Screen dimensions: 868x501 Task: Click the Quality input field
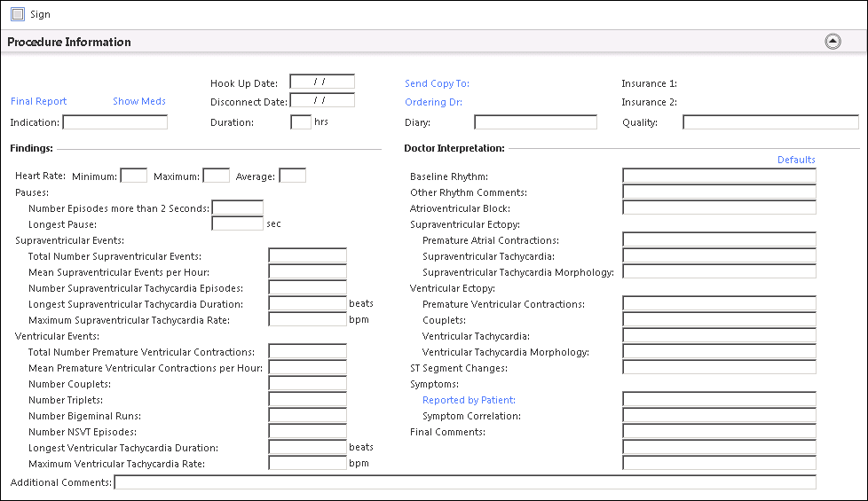[770, 122]
